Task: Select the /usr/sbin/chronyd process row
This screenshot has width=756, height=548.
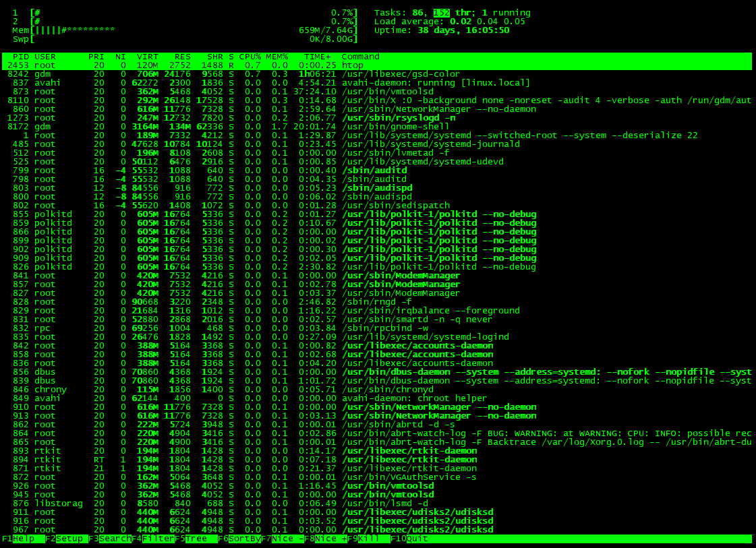Action: 377,390
